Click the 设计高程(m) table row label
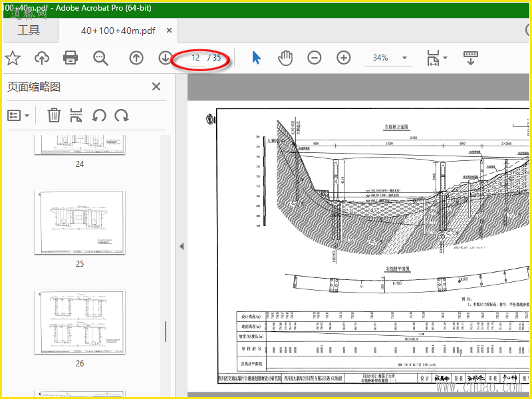The width and height of the screenshot is (532, 399). (251, 317)
